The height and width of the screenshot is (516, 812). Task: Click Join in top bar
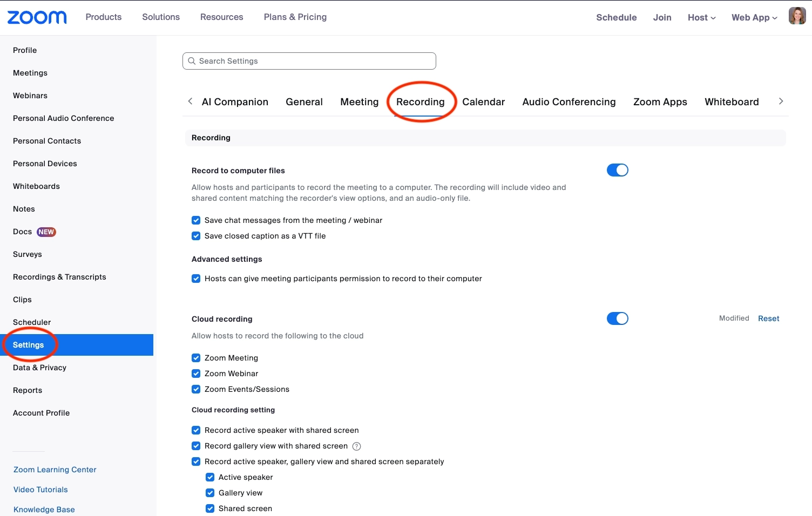(x=662, y=17)
